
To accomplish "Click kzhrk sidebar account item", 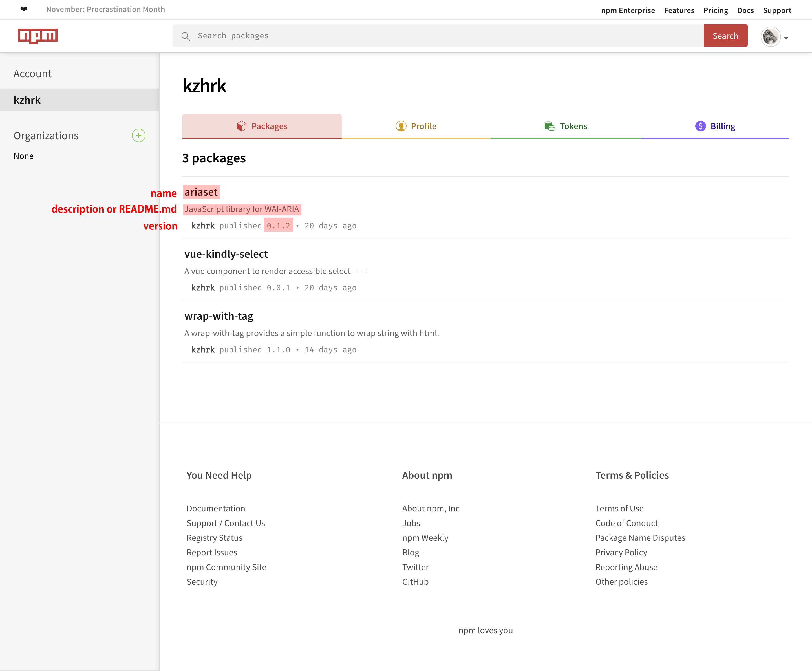I will [x=28, y=100].
